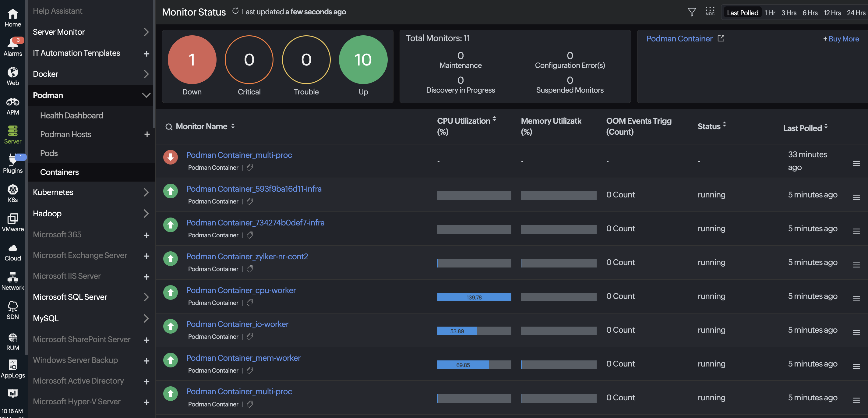Open Podman Container link in header card

tap(679, 38)
